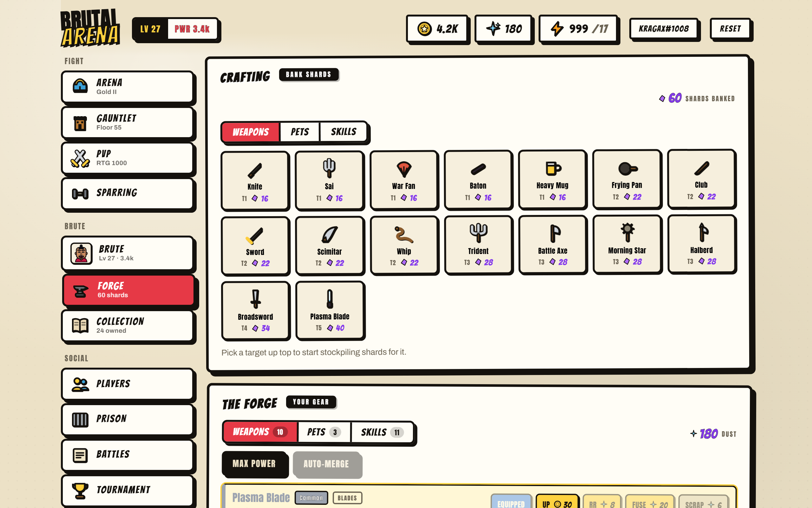
Task: Open the KRAGAX#1008 account button
Action: (664, 29)
